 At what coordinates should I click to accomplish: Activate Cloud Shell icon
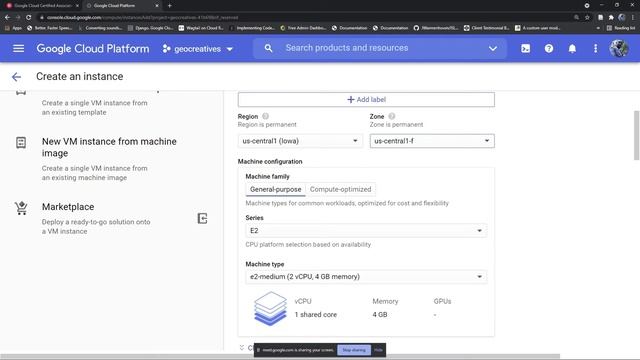coord(526,49)
